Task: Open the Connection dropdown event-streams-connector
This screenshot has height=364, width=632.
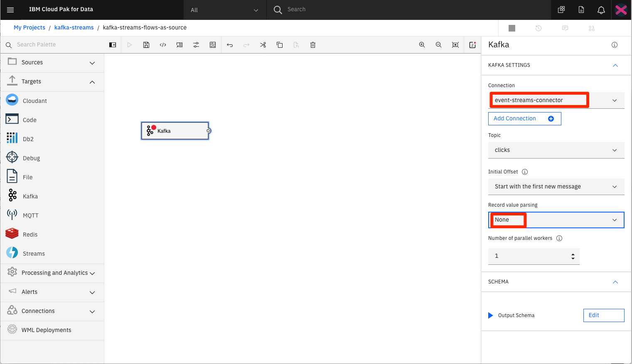Action: 556,100
